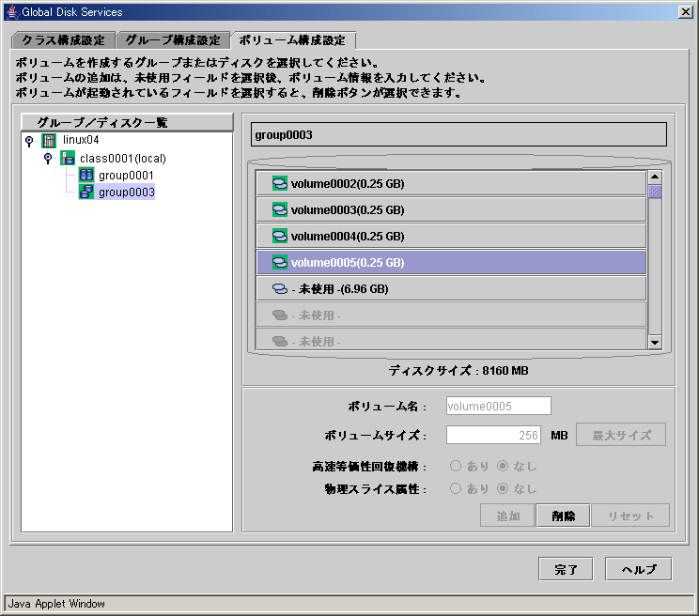Viewport: 699px width, 616px height.
Task: Click the volume0003 disk icon
Action: point(279,209)
